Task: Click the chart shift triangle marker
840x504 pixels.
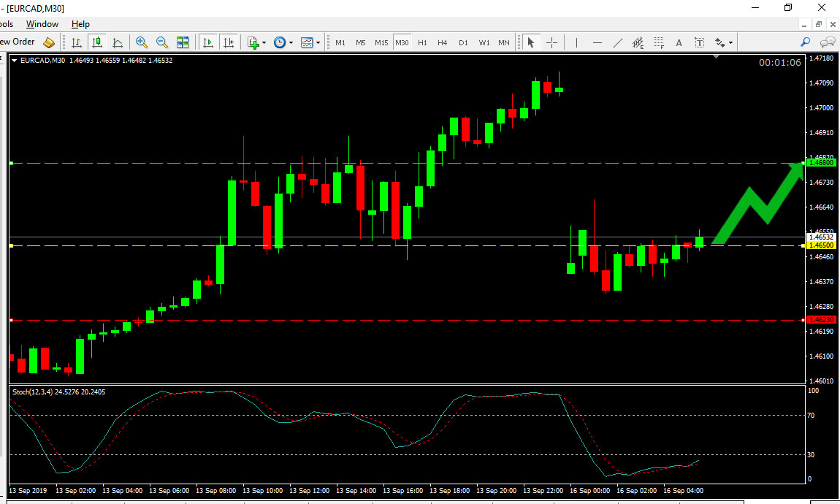Action: pyautogui.click(x=717, y=56)
